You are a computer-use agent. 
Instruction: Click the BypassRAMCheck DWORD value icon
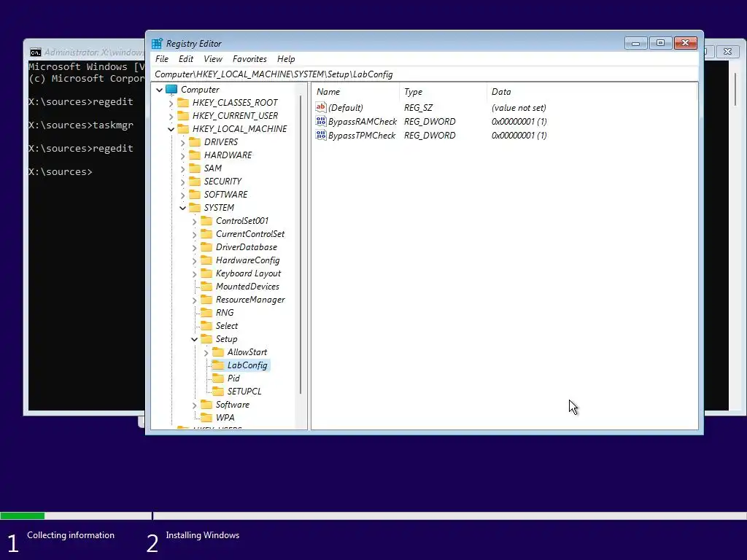click(321, 122)
